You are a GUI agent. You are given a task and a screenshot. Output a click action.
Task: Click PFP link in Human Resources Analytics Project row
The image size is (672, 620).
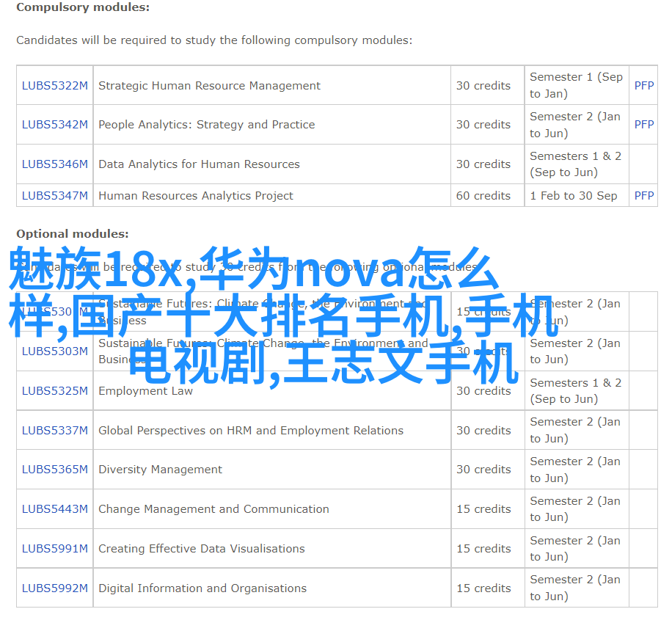point(644,195)
